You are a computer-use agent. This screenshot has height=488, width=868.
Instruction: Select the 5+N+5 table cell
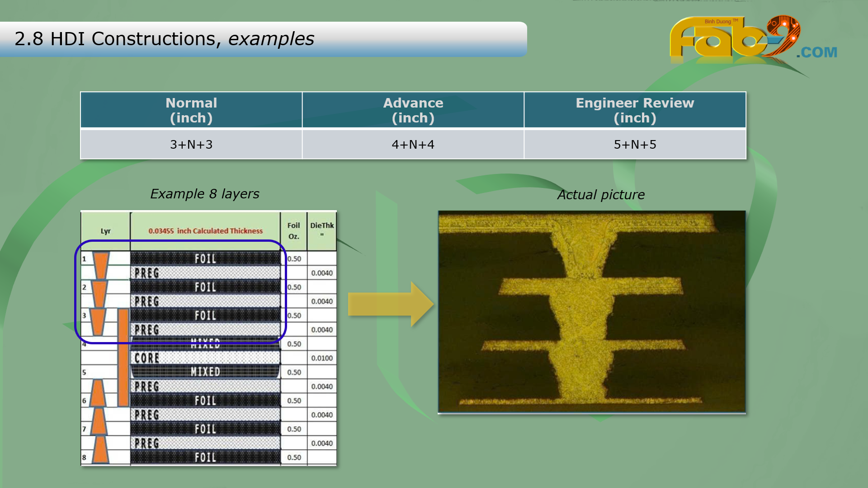pos(635,145)
